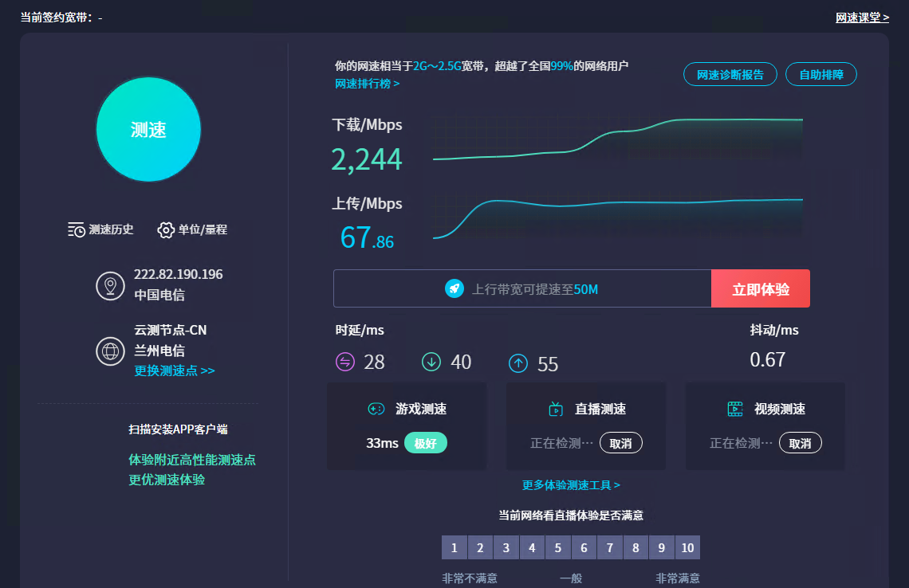Click the 自助排障 troubleshooting button
Screen dimensions: 909x588
820,74
